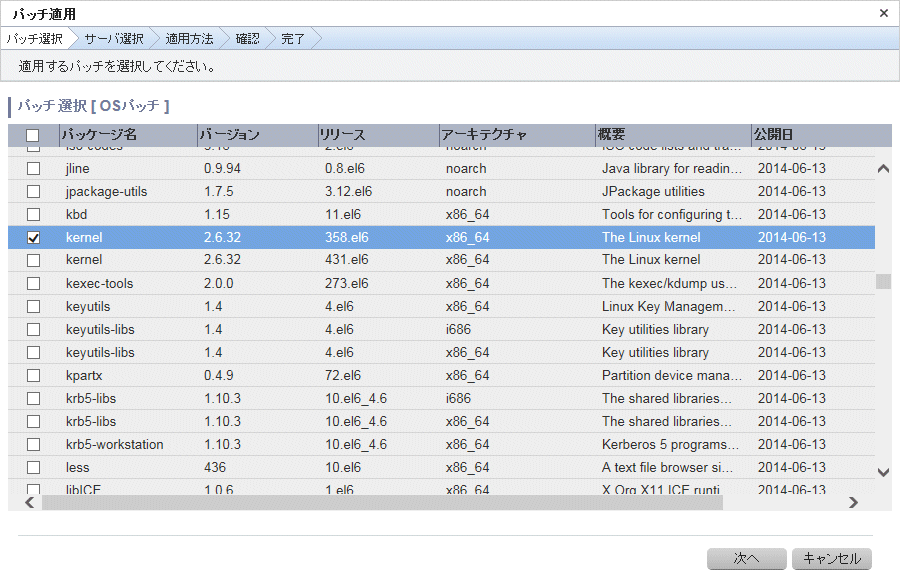Click the horizontal scroll right arrow

click(854, 503)
